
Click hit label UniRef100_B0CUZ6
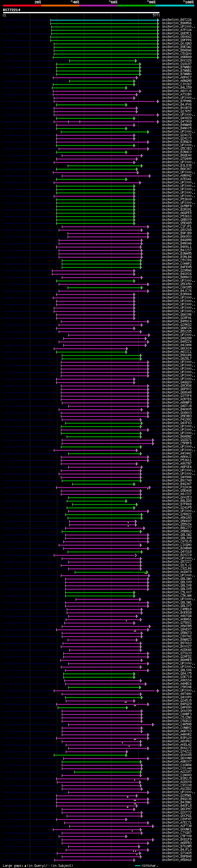[177, 61]
